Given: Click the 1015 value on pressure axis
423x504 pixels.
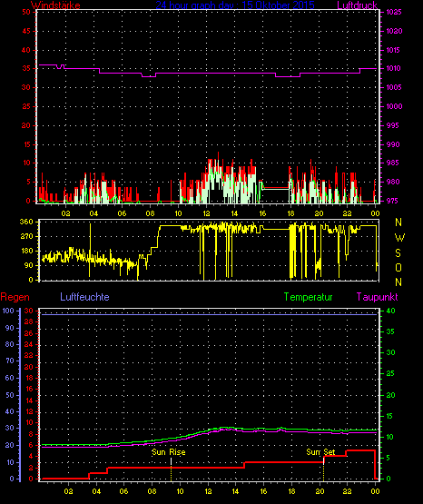Looking at the screenshot, I should tap(393, 50).
